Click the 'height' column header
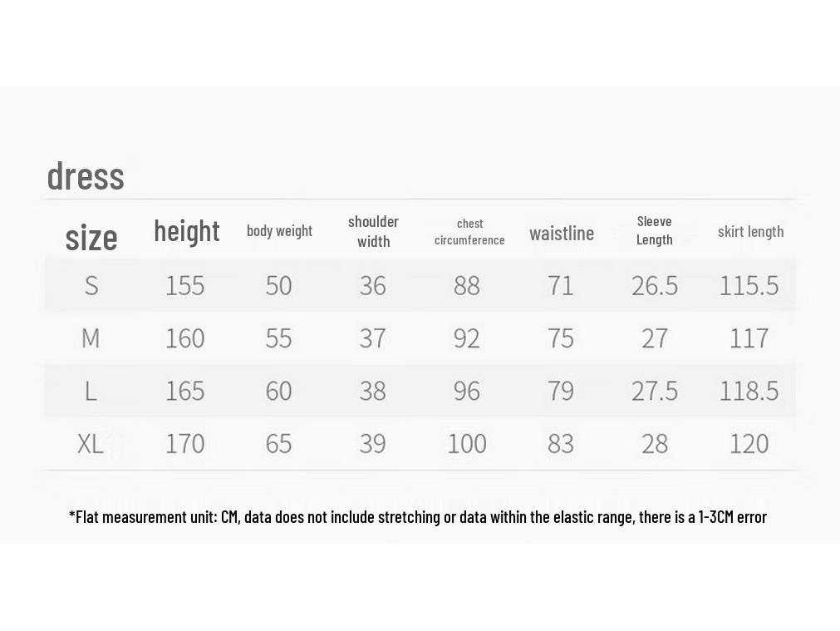Viewport: 840px width, 631px height. [186, 232]
